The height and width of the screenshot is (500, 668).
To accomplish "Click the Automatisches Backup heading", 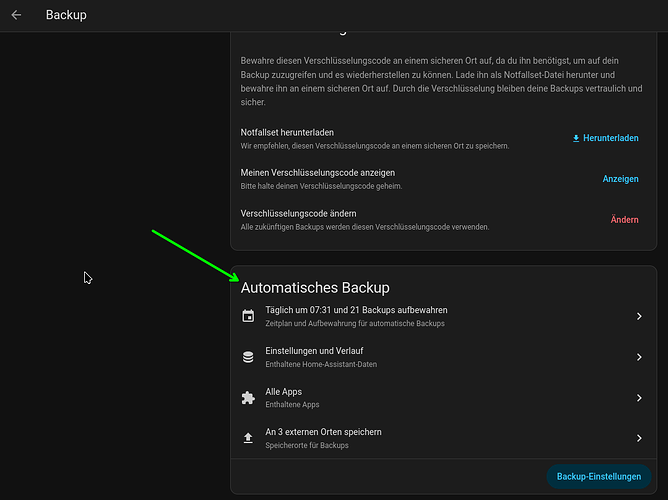I will (x=315, y=287).
